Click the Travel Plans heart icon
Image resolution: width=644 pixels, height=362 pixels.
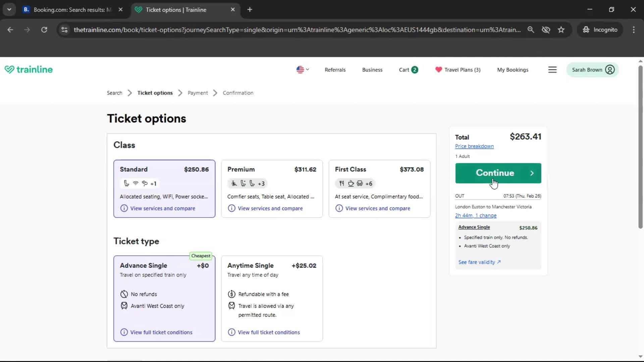[x=438, y=70]
